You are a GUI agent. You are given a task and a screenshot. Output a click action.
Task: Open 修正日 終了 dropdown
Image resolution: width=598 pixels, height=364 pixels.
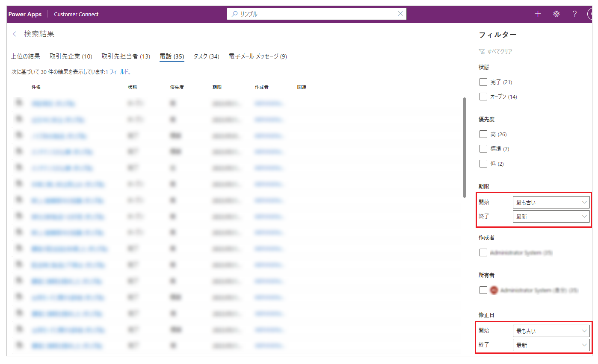[x=551, y=345]
